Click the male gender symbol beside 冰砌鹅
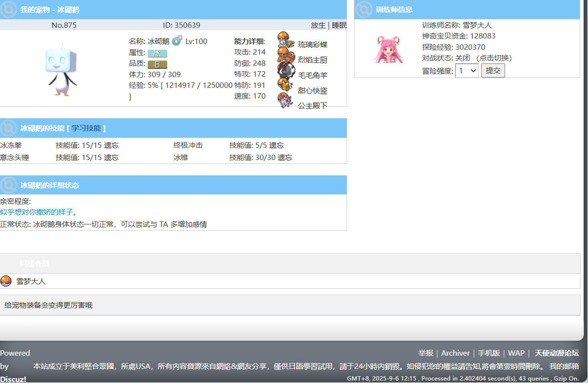The image size is (588, 383). pos(177,40)
